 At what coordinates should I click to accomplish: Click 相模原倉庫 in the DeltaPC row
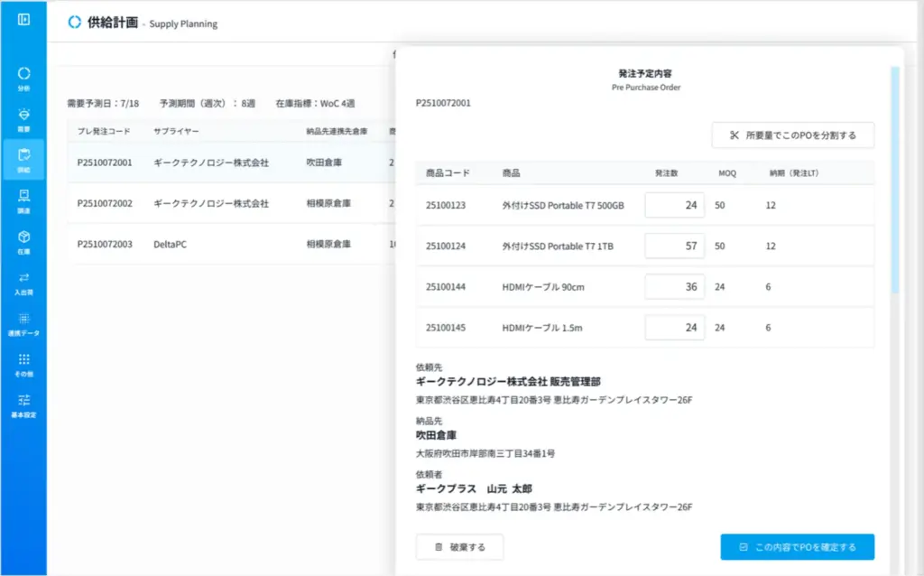[328, 244]
